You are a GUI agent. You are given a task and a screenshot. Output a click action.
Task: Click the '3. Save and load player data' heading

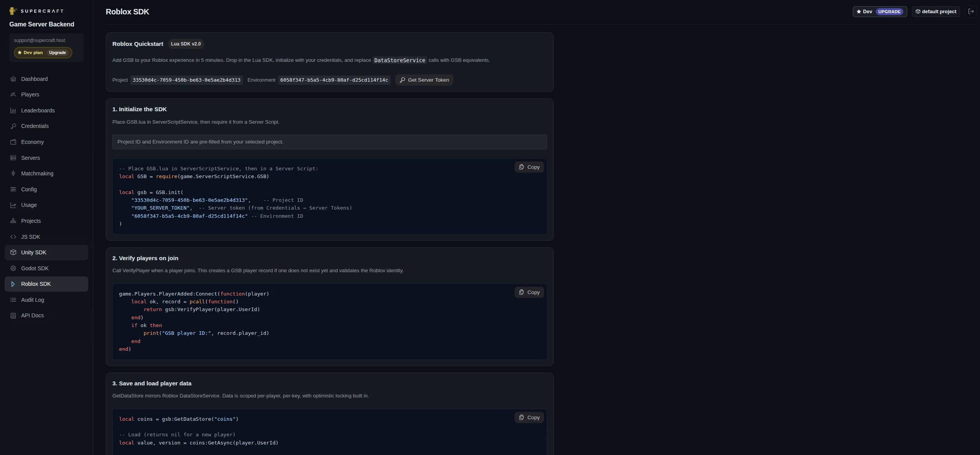[x=152, y=383]
